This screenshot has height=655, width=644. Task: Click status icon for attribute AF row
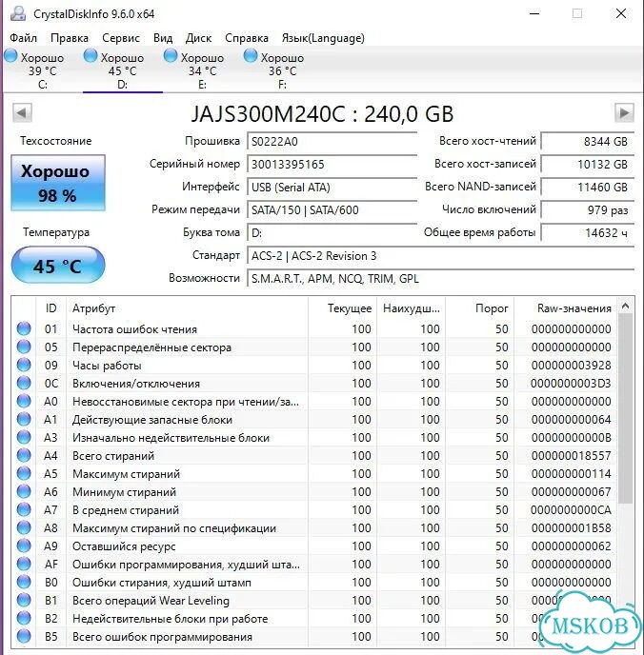(x=24, y=564)
